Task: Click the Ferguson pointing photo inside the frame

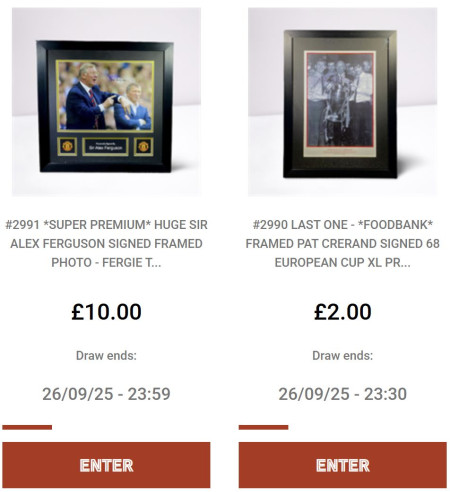Action: pyautogui.click(x=105, y=96)
